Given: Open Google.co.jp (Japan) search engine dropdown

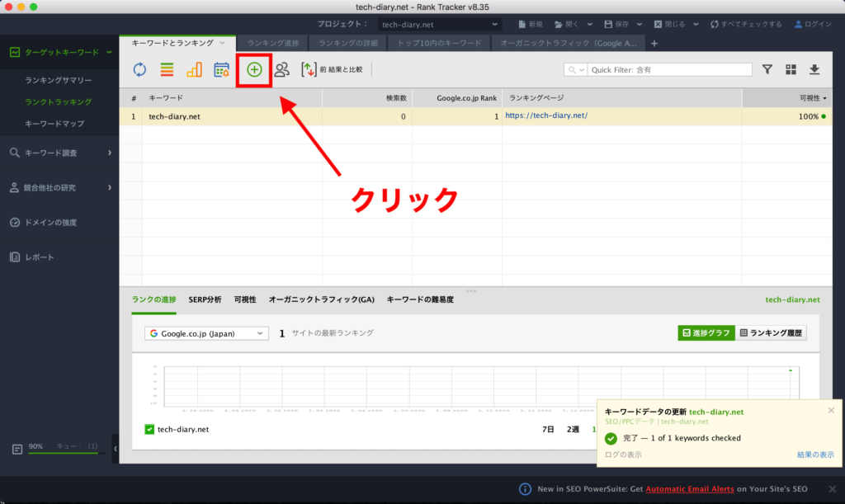Looking at the screenshot, I should 206,333.
